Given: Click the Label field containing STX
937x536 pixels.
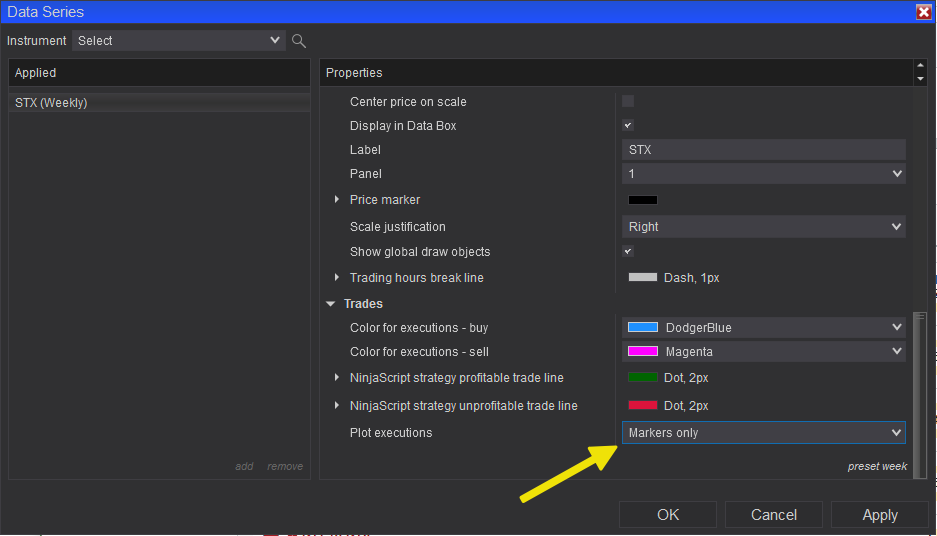Looking at the screenshot, I should pos(764,149).
